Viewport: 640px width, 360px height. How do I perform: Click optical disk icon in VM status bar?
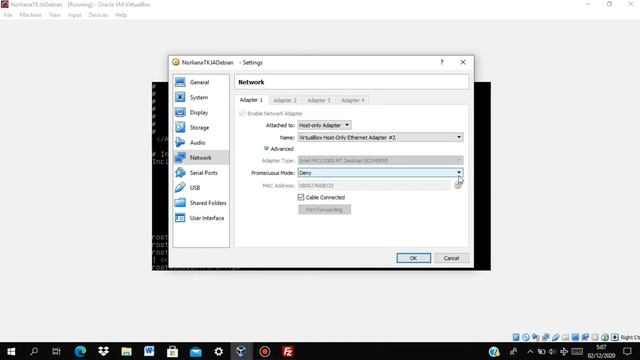tap(526, 337)
